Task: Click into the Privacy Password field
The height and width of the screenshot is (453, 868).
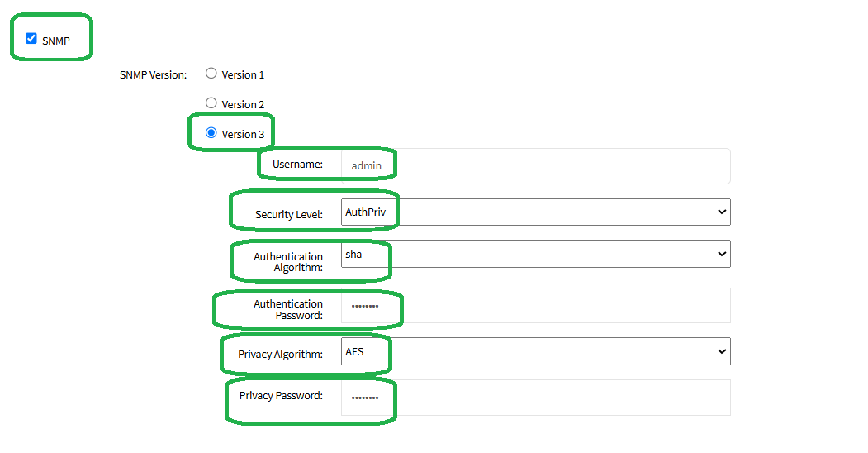Action: coord(535,398)
